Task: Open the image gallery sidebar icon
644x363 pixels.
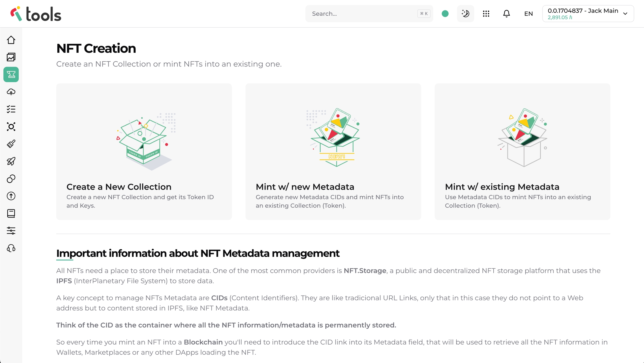Action: click(x=11, y=57)
